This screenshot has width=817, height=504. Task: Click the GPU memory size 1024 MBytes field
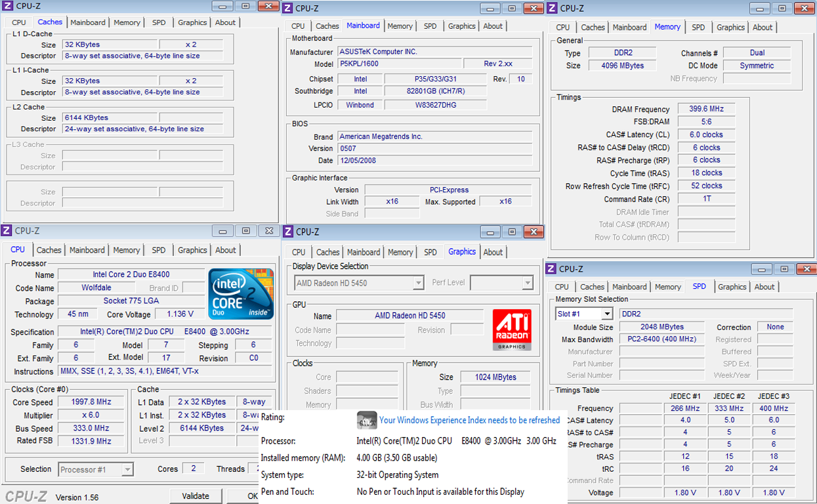(x=495, y=377)
